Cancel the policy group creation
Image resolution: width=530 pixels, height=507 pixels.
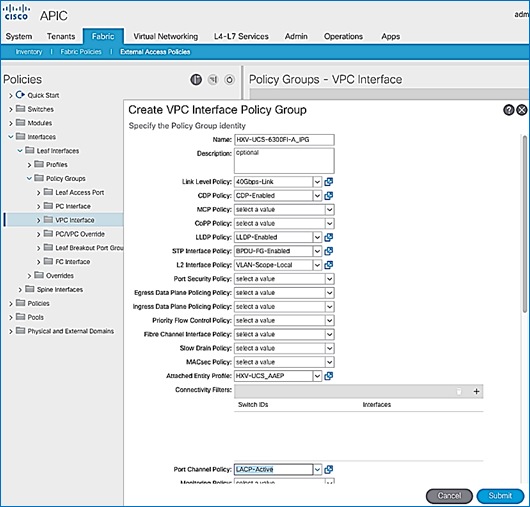pos(449,496)
